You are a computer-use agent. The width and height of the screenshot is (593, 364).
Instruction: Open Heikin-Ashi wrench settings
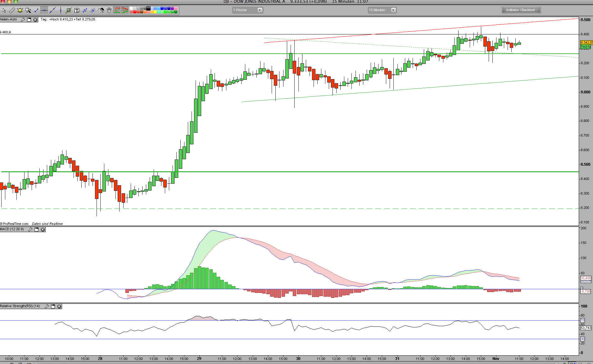23,20
